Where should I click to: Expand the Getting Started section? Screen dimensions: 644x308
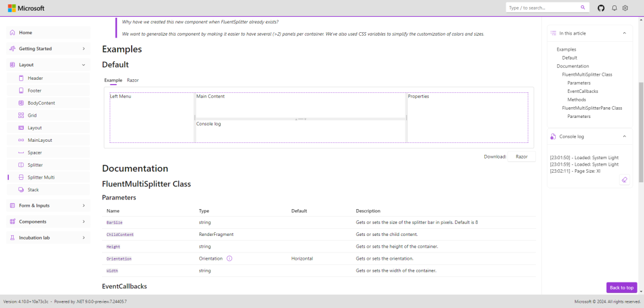83,49
